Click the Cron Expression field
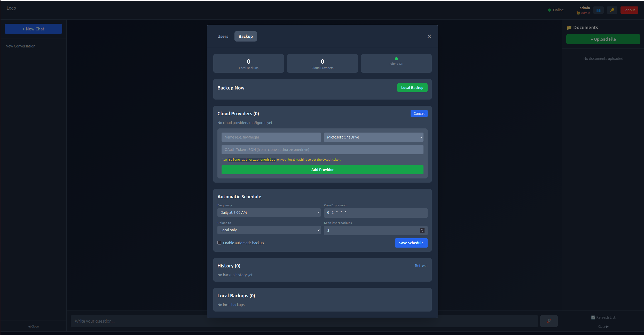This screenshot has height=335, width=644. (376, 213)
